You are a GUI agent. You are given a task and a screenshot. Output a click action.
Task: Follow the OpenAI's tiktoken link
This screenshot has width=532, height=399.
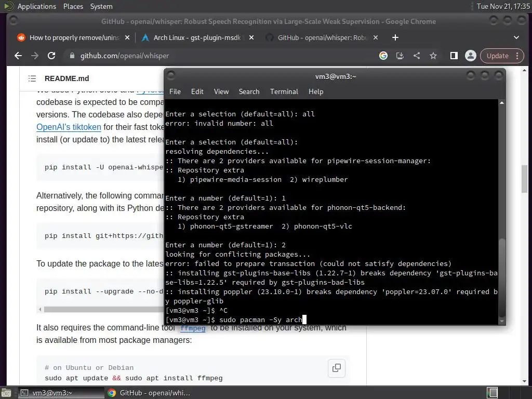(69, 127)
